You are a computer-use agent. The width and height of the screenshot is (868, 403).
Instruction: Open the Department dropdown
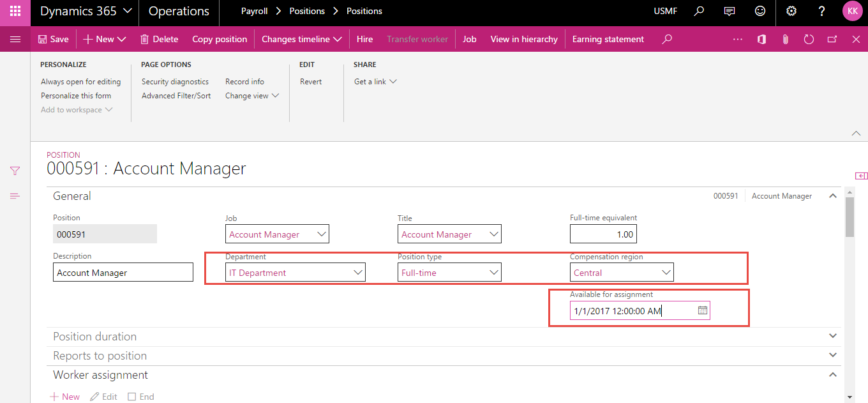357,271
